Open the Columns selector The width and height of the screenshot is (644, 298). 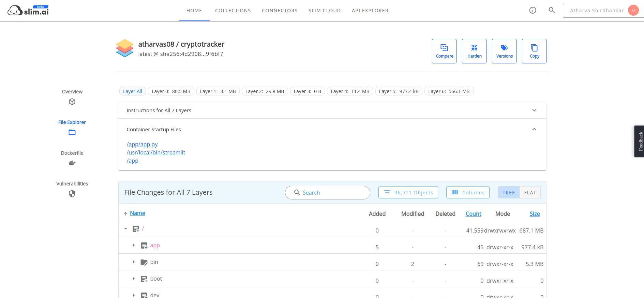pyautogui.click(x=468, y=192)
